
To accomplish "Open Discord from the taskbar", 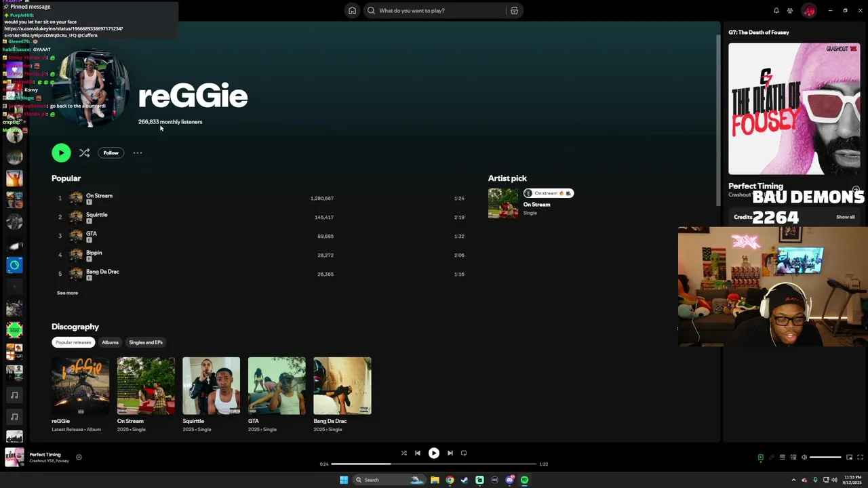I will click(509, 480).
